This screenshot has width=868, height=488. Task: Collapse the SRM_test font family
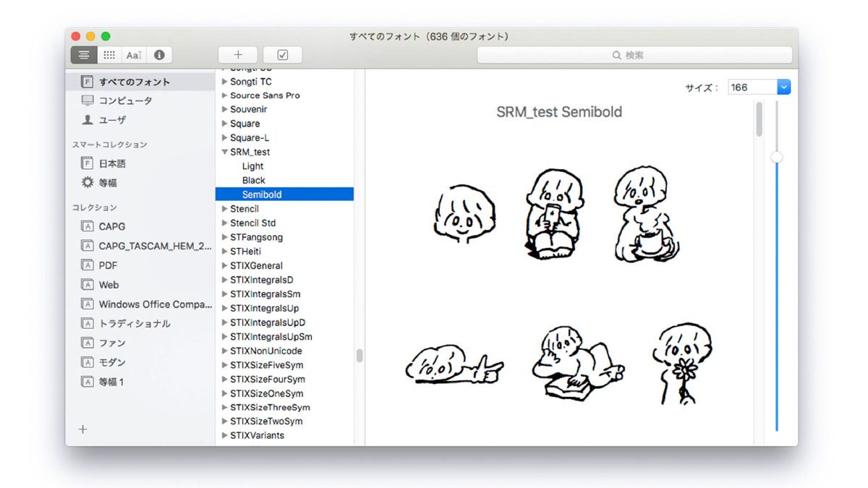tap(224, 152)
